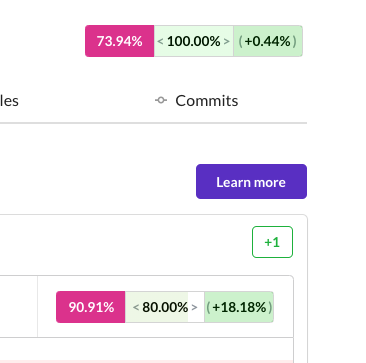Click the empty cell left of 90.91%

(19, 307)
